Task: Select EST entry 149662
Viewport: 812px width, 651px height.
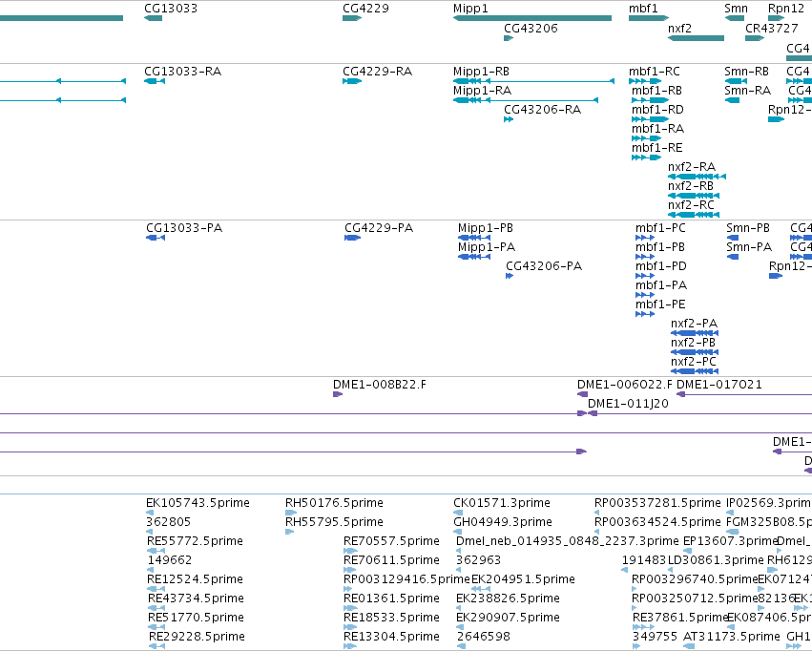Action: pyautogui.click(x=150, y=570)
